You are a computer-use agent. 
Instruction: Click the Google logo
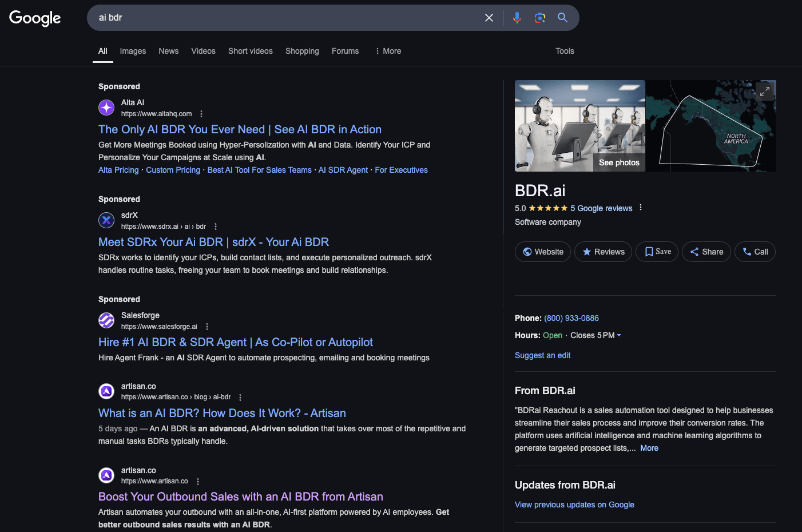click(x=34, y=18)
